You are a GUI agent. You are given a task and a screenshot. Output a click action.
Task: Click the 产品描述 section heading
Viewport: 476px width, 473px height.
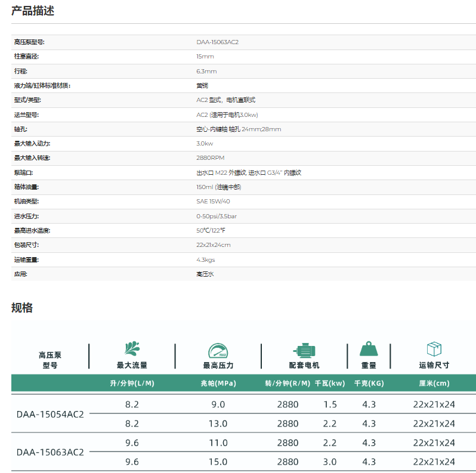coord(33,11)
